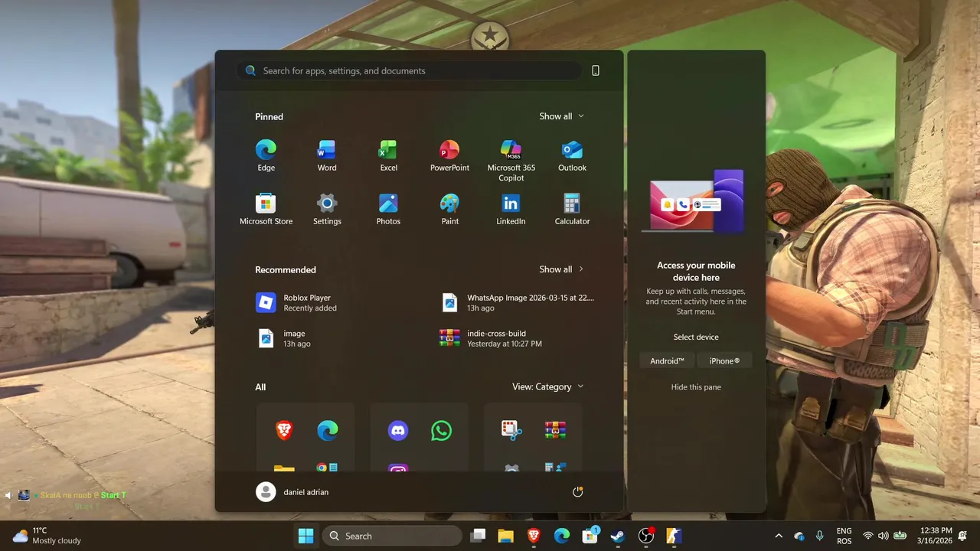Open the View: Category dropdown

(x=547, y=386)
